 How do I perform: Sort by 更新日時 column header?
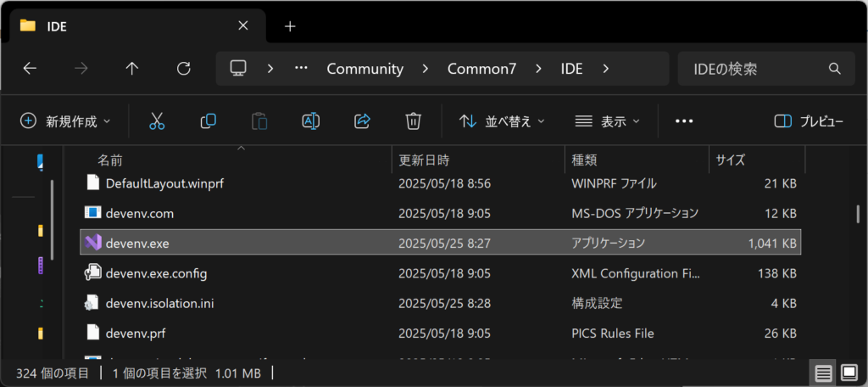(478, 160)
